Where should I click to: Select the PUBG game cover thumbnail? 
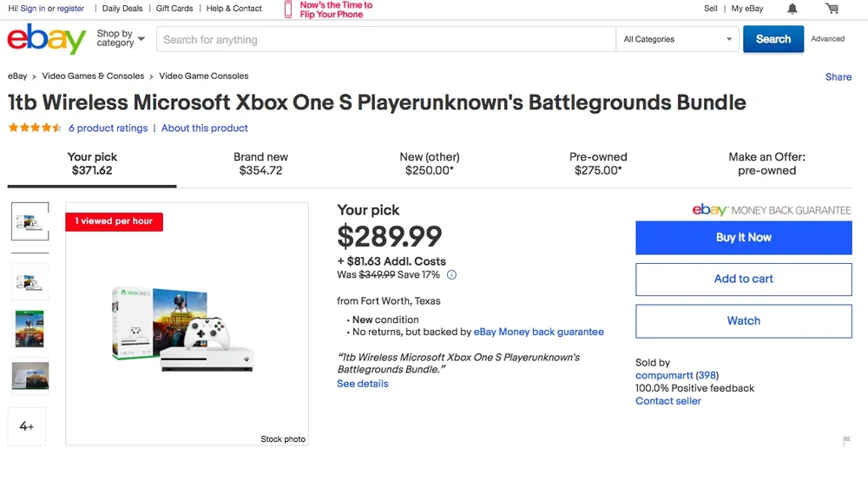[30, 328]
